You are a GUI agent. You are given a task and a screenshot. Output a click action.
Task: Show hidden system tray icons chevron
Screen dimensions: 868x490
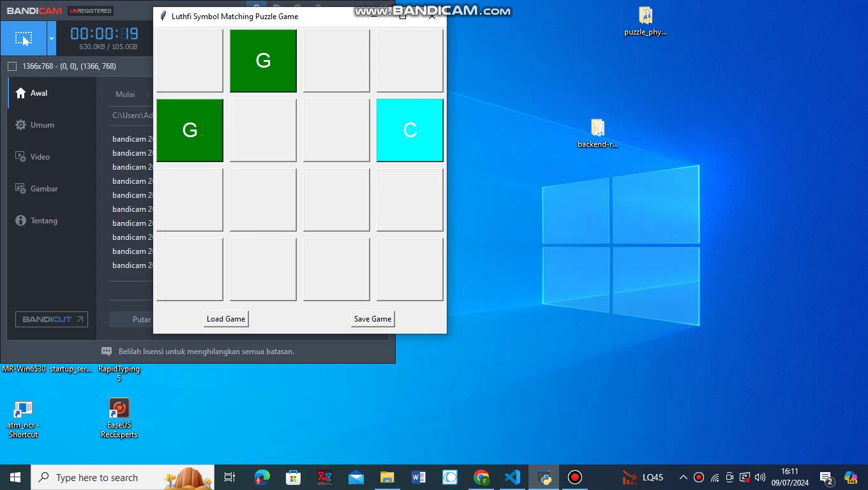683,477
